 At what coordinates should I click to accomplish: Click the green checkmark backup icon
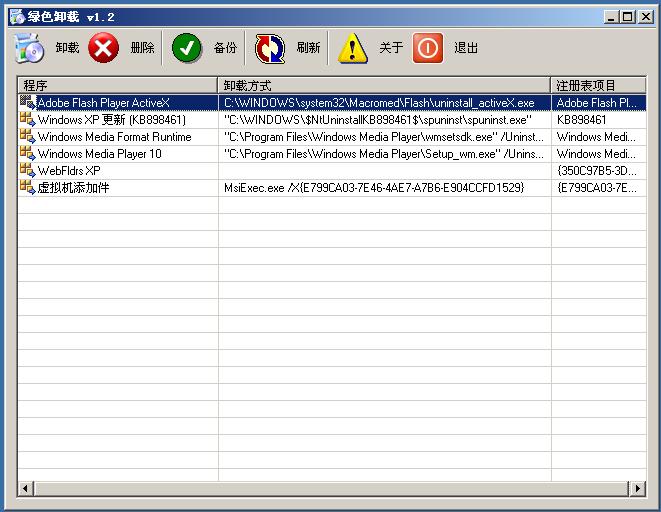pyautogui.click(x=186, y=48)
